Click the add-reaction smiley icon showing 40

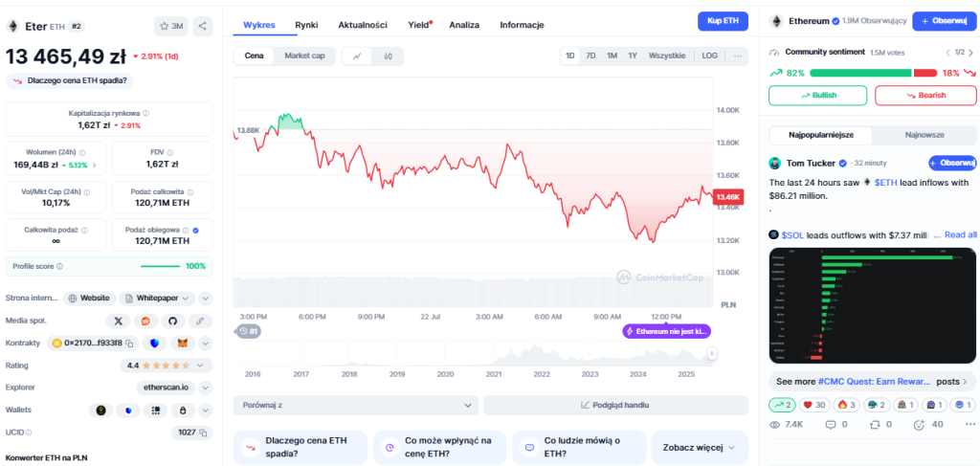919,425
